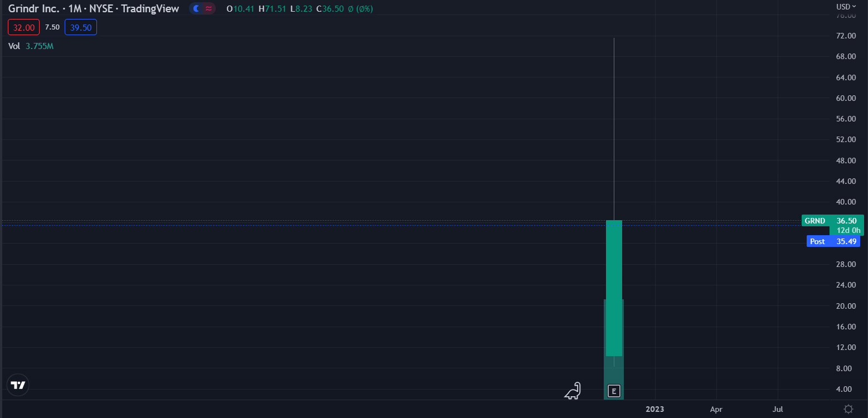The image size is (868, 418).
Task: Click the close value C36.50
Action: click(x=330, y=9)
